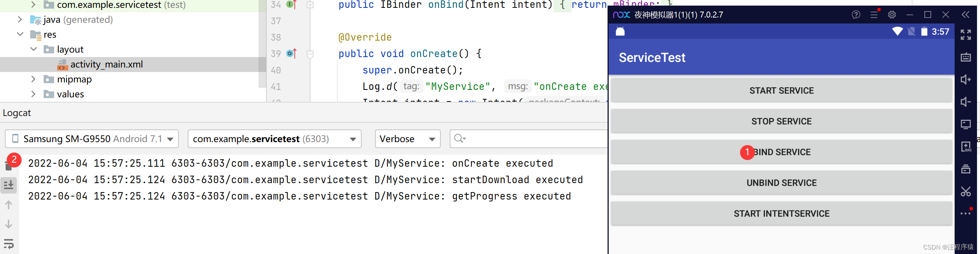Screen dimensions: 980x254
Task: Click implements gutter icon on line 34
Action: 291,4
